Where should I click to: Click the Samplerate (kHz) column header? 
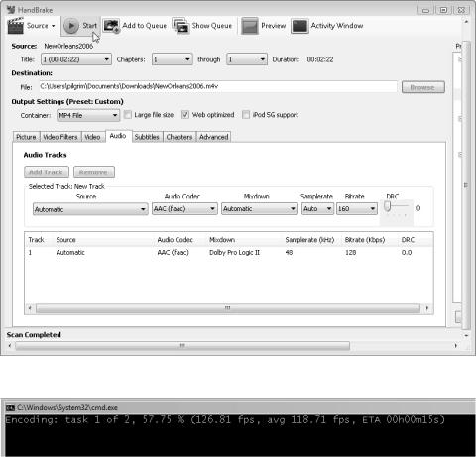309,240
